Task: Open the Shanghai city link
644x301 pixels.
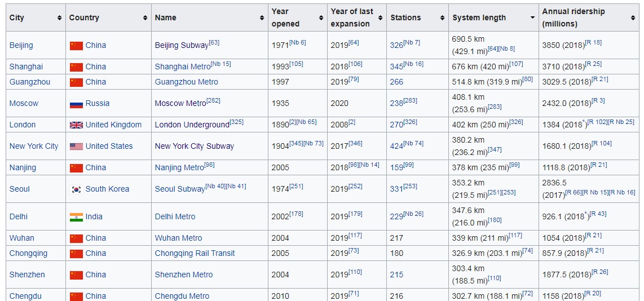Action: [26, 67]
